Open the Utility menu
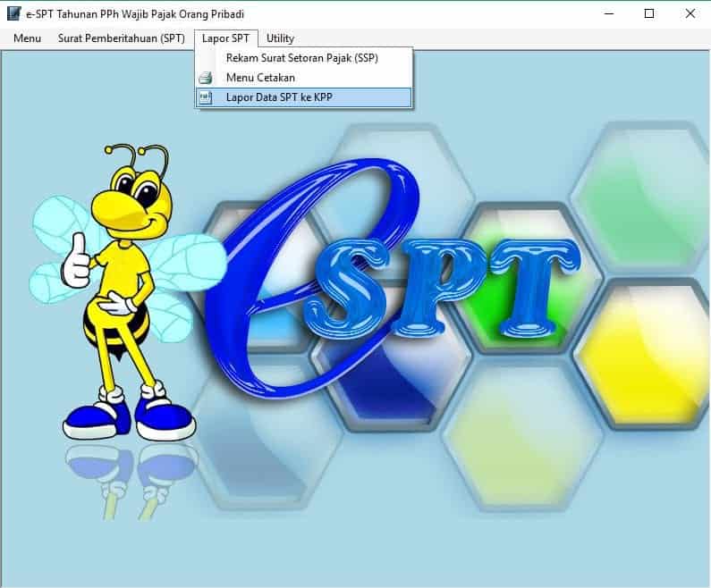 click(280, 38)
